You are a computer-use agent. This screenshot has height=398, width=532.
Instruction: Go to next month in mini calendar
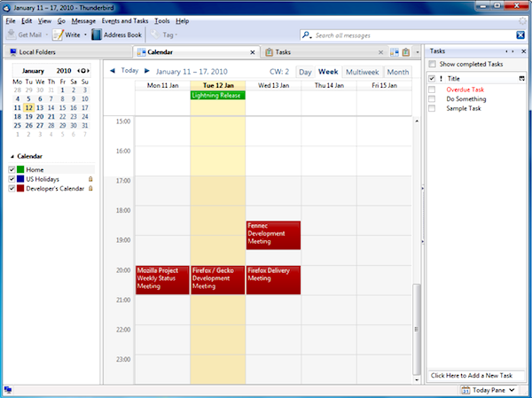88,71
